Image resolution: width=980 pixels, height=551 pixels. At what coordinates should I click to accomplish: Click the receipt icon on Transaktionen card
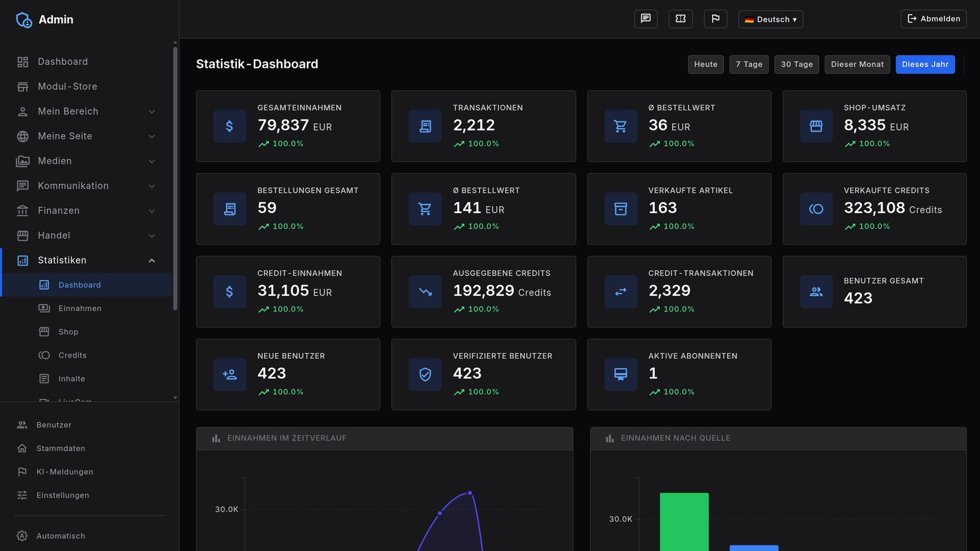pos(425,126)
